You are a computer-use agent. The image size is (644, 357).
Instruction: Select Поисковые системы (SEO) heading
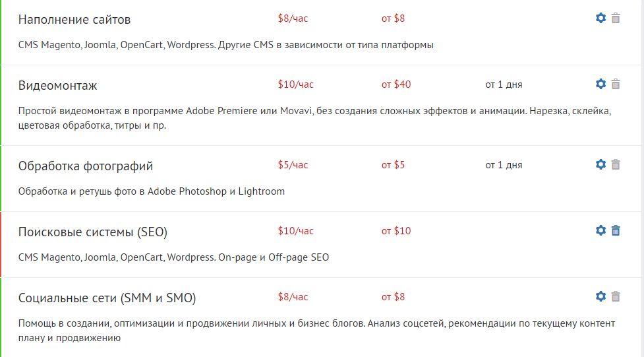point(93,232)
